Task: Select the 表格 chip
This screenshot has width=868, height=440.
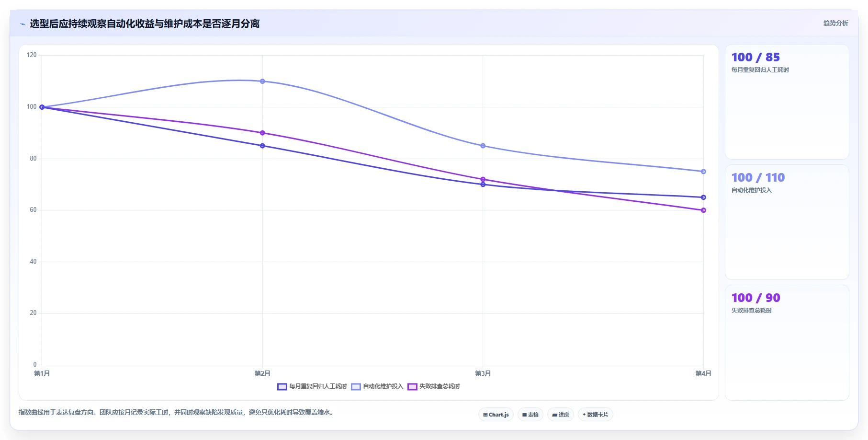Action: (530, 415)
